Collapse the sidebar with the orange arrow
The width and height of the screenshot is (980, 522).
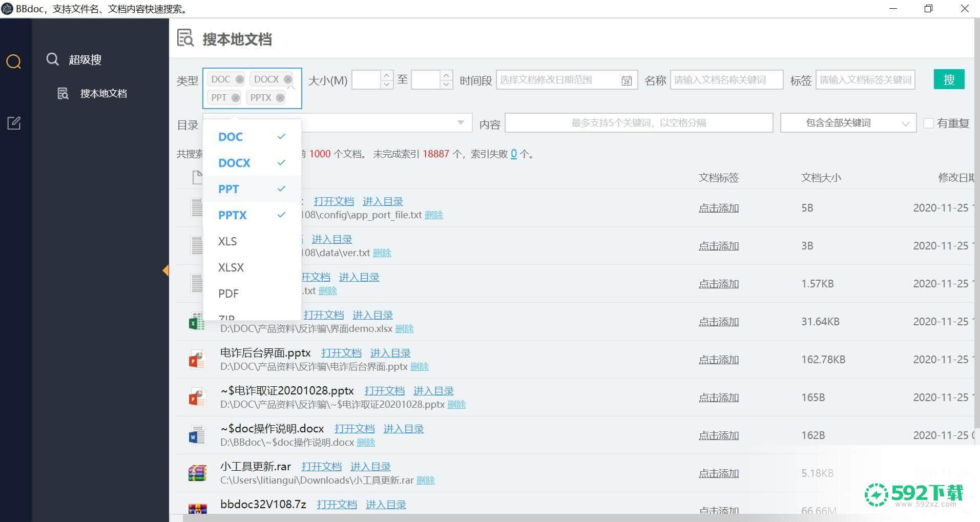(165, 270)
